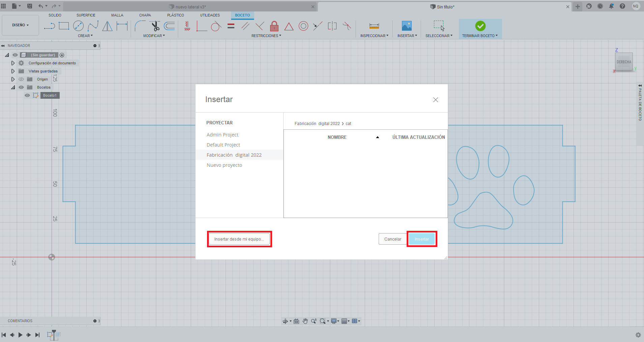The height and width of the screenshot is (342, 644).
Task: Select the Offset tool
Action: point(169,26)
